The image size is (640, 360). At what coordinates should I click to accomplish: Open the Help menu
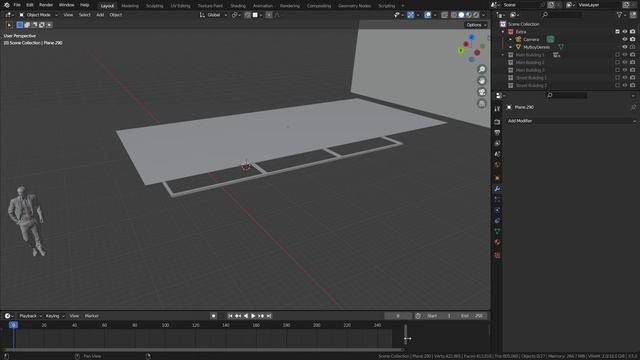pyautogui.click(x=84, y=5)
